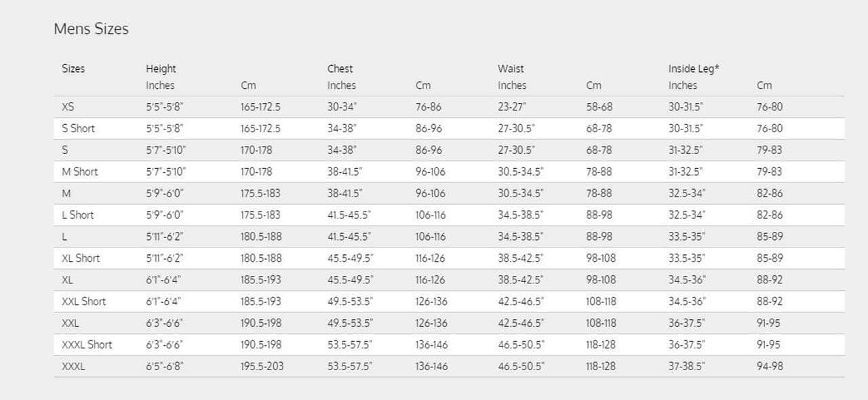The height and width of the screenshot is (400, 868).
Task: Select the M Short size label
Action: click(x=79, y=172)
